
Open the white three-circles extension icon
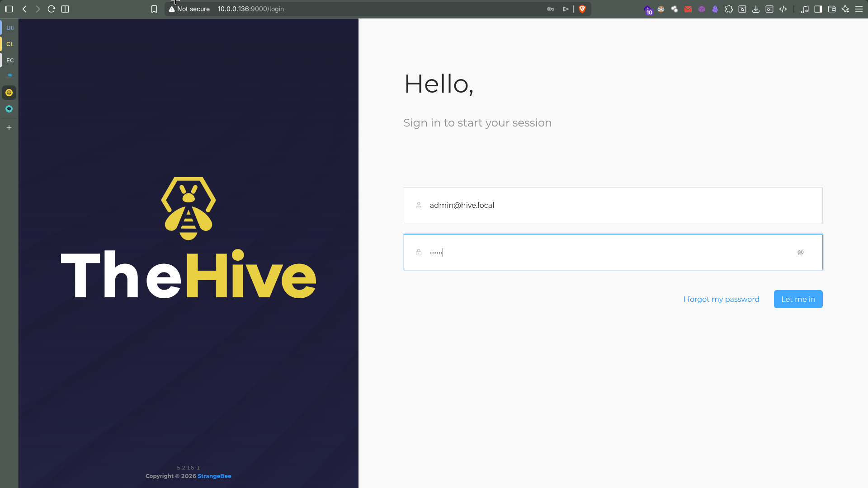tap(675, 9)
